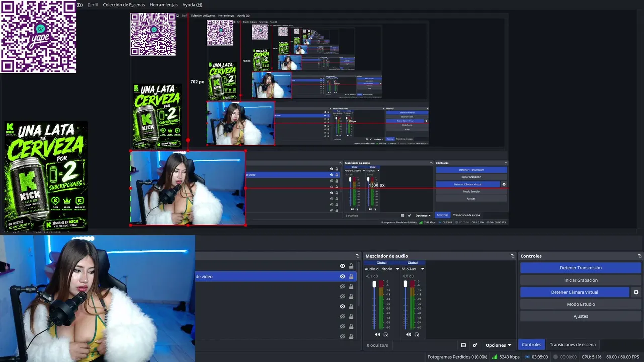Expand the Opciones dropdown in the mixer

(498, 345)
